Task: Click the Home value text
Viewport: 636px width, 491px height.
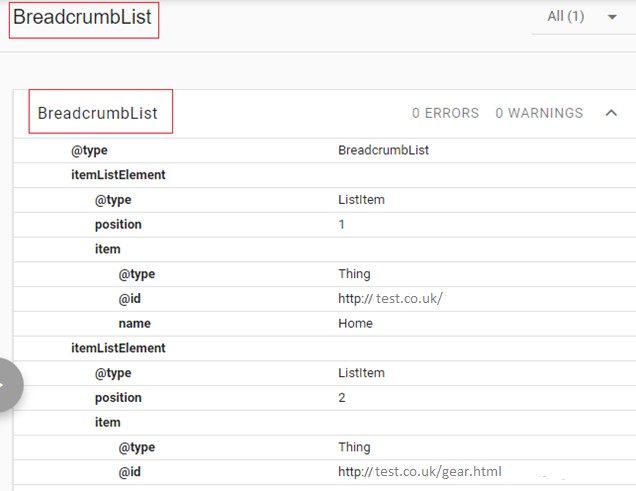Action: click(355, 323)
